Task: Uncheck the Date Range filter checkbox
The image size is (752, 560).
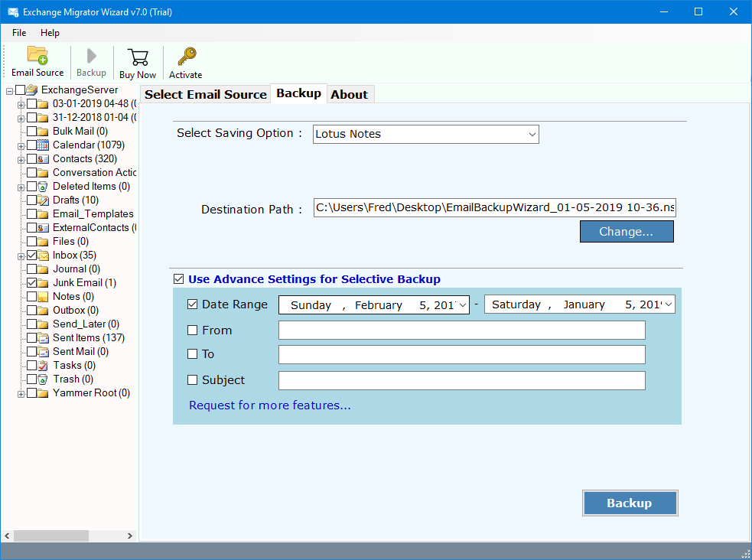Action: (x=192, y=304)
